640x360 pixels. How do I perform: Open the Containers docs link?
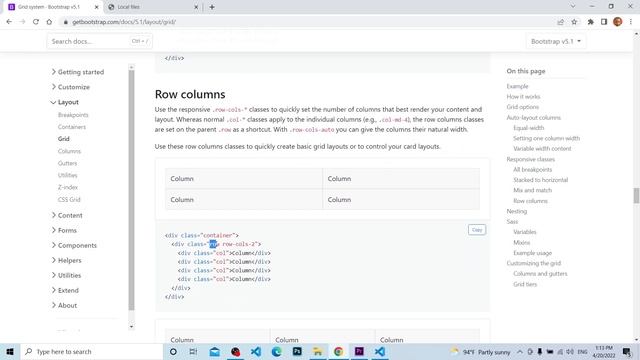pos(72,127)
